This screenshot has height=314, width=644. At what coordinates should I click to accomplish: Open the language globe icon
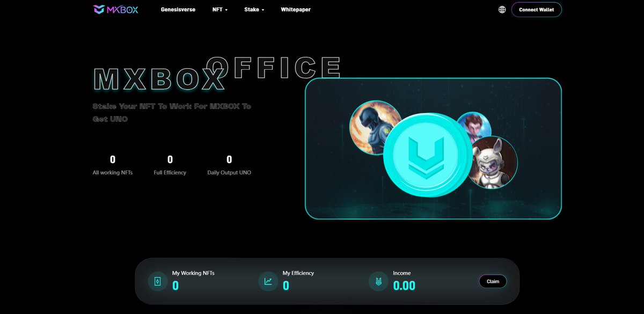(x=502, y=10)
